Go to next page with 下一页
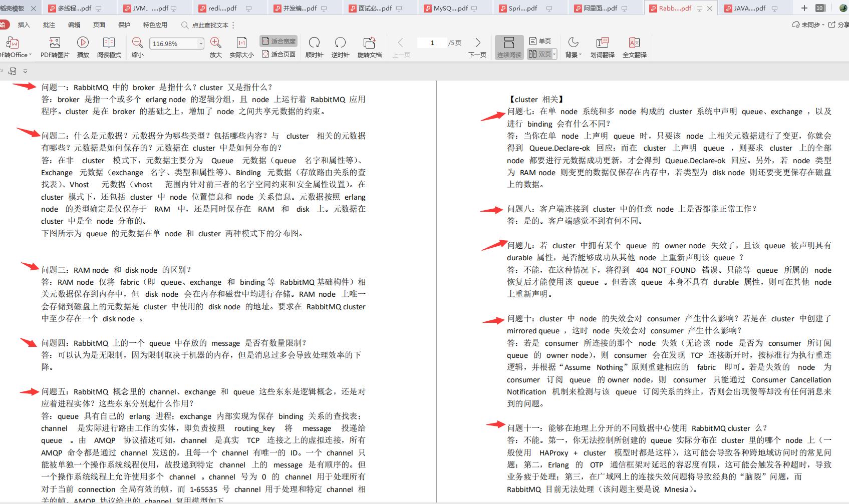849x504 pixels. pos(477,48)
